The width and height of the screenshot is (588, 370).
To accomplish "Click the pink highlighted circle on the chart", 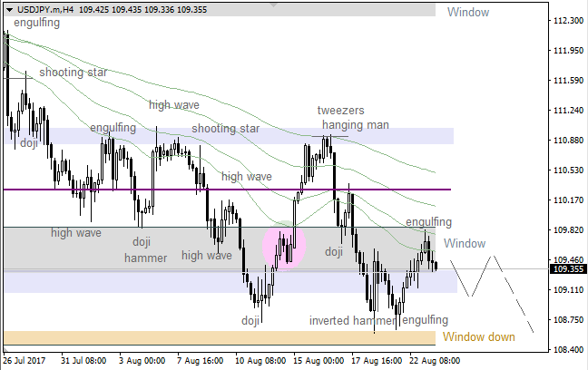I will tap(285, 245).
